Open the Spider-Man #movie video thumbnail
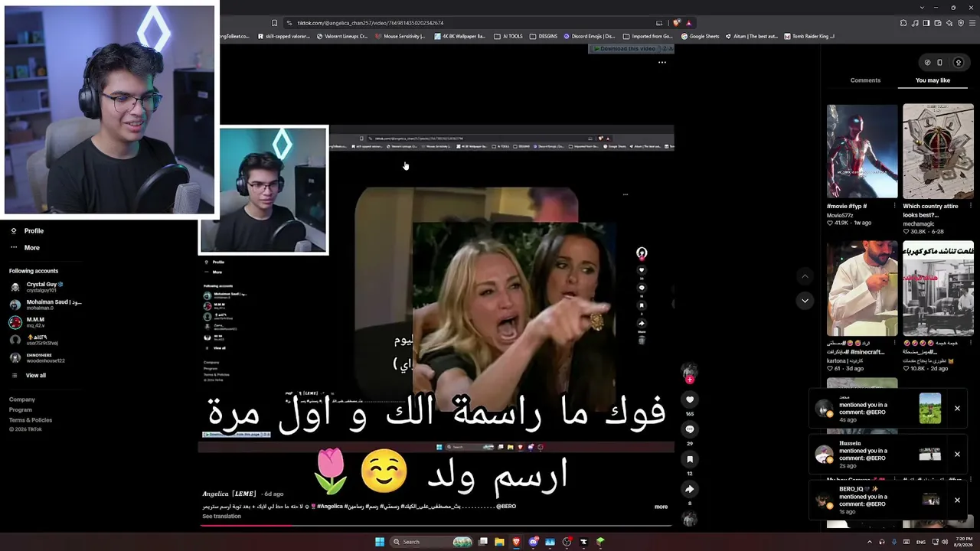Viewport: 980px width, 551px height. point(862,152)
